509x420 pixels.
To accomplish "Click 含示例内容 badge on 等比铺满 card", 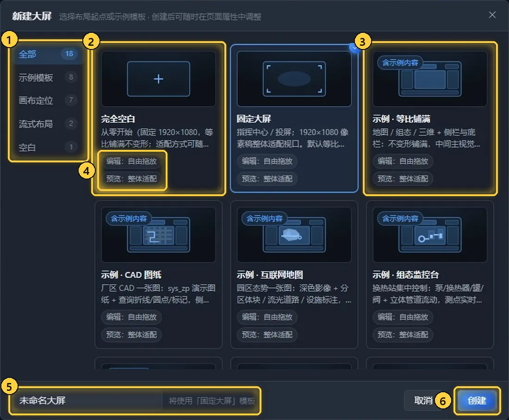I will coord(400,62).
